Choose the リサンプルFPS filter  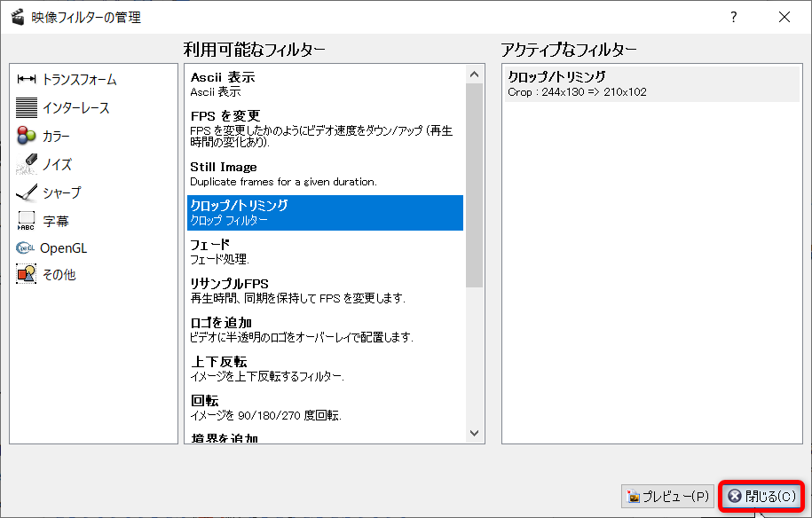(325, 290)
